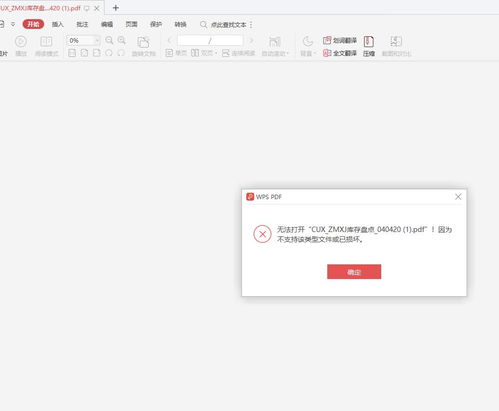Viewport: 499px width, 411px height.
Task: Expand the auto scroll dropdown
Action: 287,53
